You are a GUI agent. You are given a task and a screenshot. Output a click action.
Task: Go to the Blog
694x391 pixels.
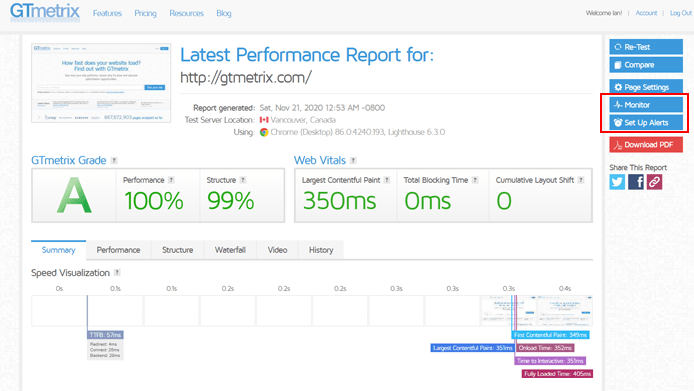(x=224, y=13)
